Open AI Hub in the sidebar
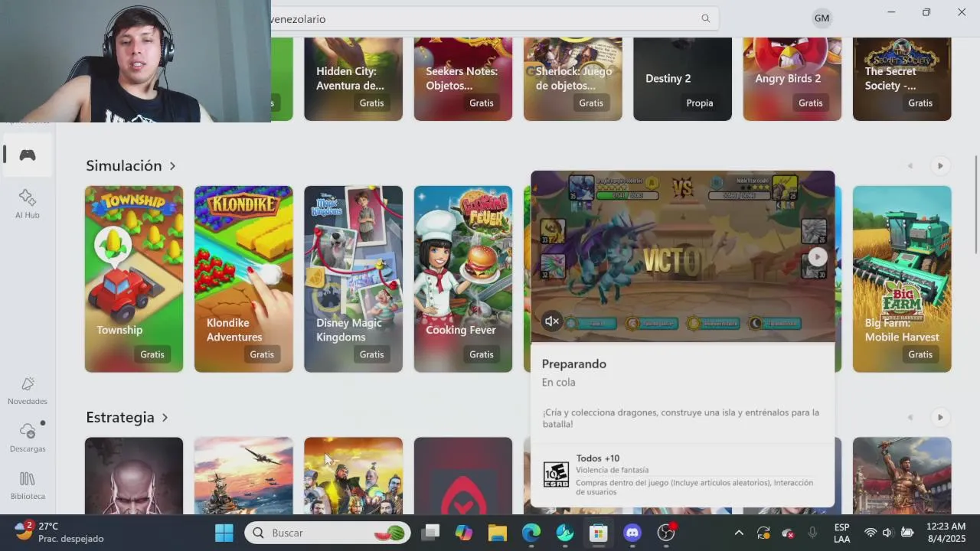 [28, 204]
